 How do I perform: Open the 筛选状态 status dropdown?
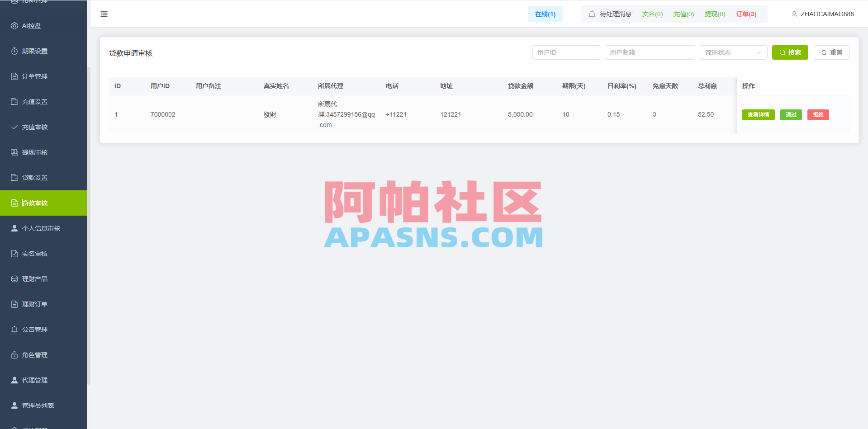(733, 52)
